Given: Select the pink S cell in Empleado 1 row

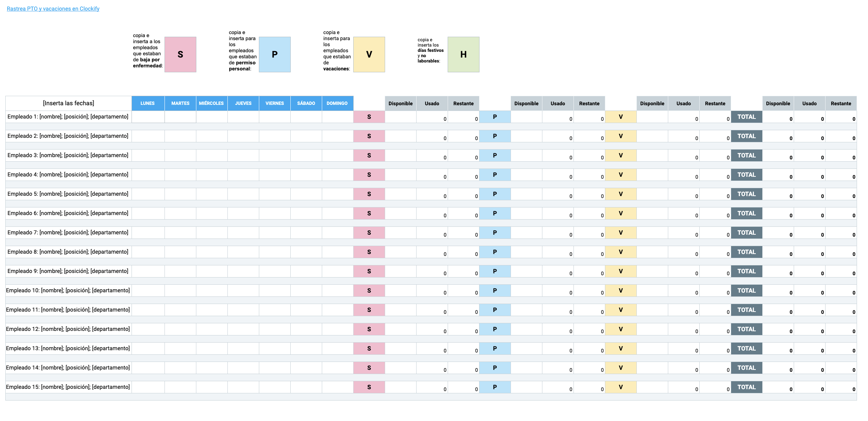Looking at the screenshot, I should 369,117.
